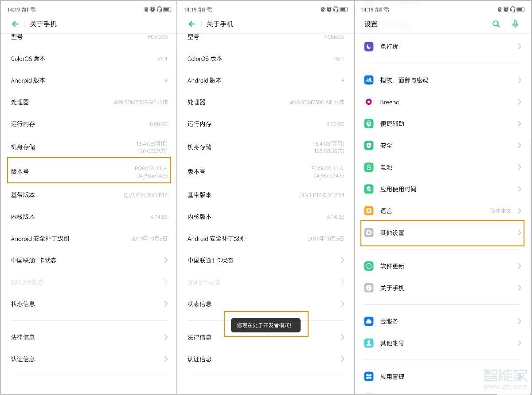Select the 安全 security shield icon

coord(369,145)
